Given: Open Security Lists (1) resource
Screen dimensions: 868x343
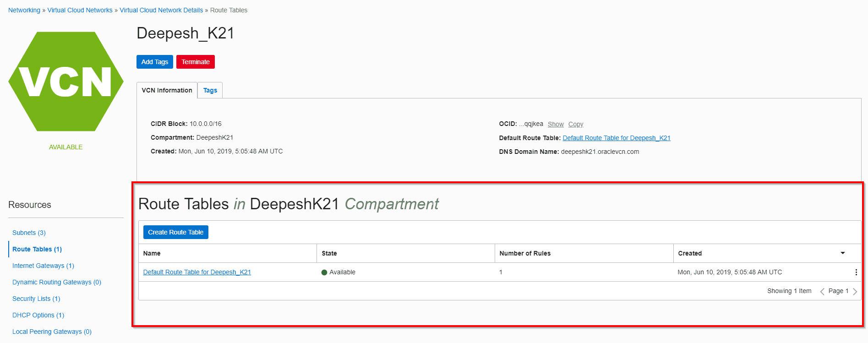Looking at the screenshot, I should (36, 299).
